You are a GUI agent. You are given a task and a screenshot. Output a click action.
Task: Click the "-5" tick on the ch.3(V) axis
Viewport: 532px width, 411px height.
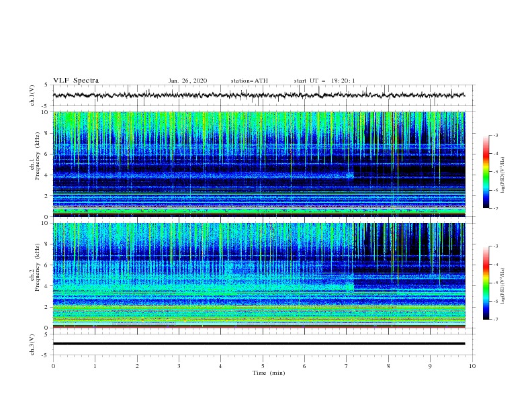[46, 355]
